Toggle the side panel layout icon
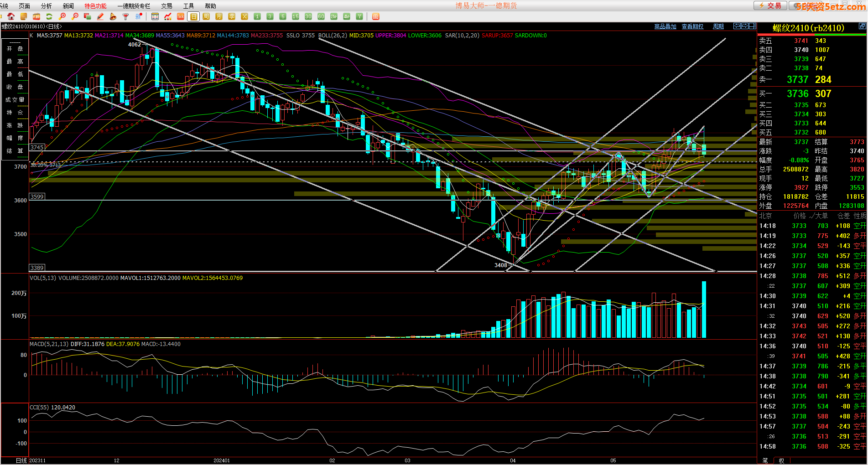This screenshot has height=465, width=868. click(x=752, y=26)
